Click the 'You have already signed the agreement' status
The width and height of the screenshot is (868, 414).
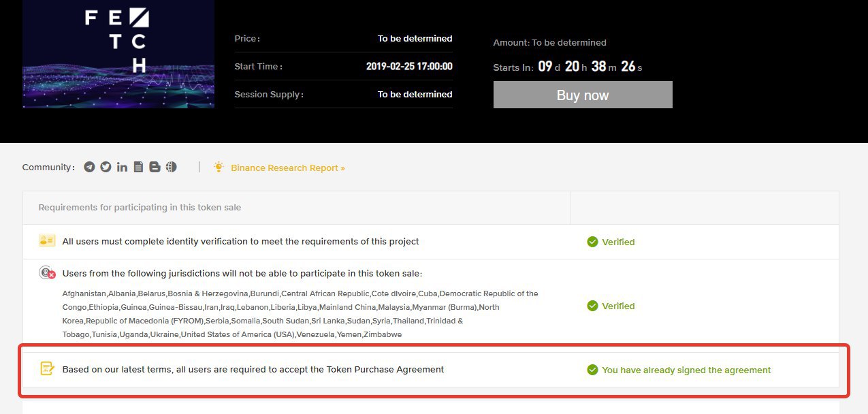point(686,370)
